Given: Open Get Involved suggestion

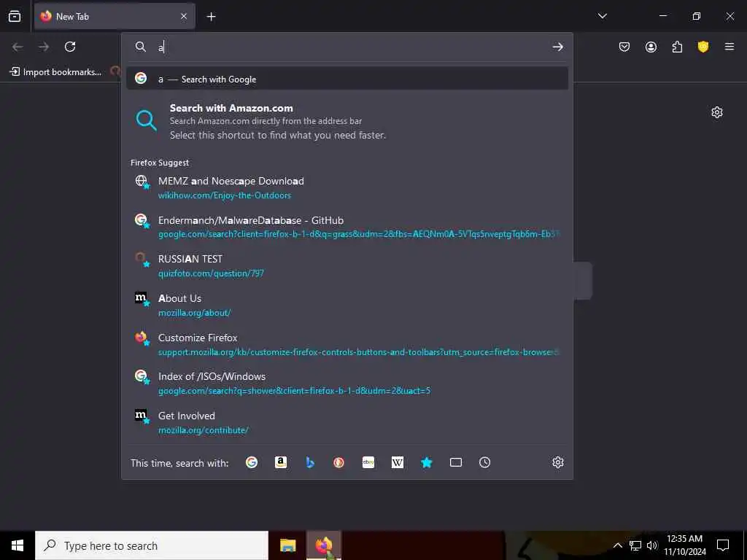Looking at the screenshot, I should pyautogui.click(x=347, y=422).
